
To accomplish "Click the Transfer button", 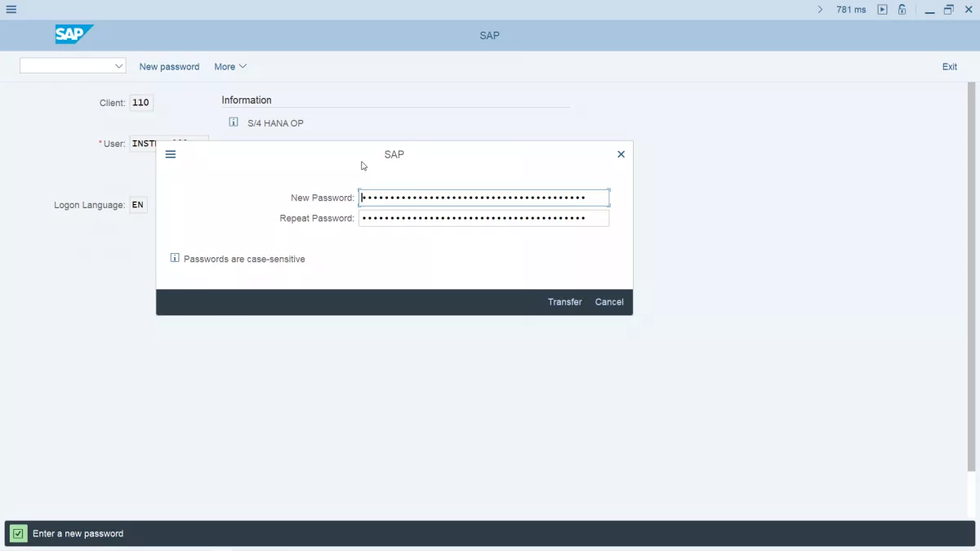I will (x=565, y=302).
